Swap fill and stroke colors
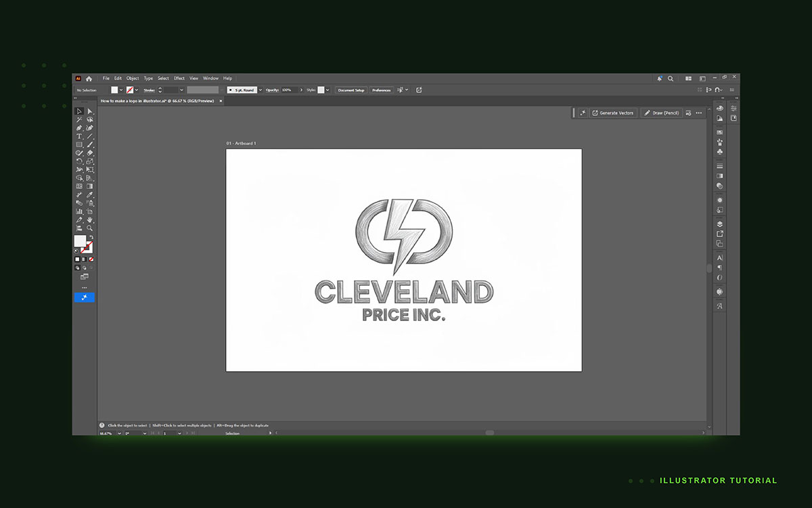The width and height of the screenshot is (812, 508). [91, 237]
